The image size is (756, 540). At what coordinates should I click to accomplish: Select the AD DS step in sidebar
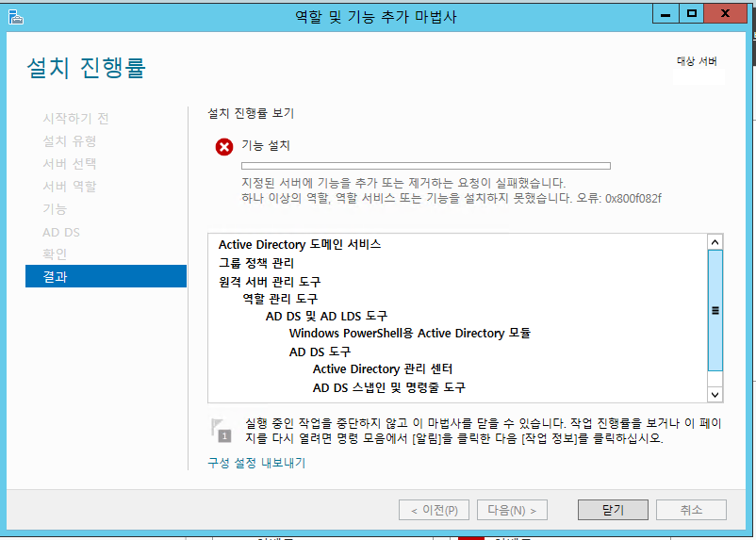[61, 232]
